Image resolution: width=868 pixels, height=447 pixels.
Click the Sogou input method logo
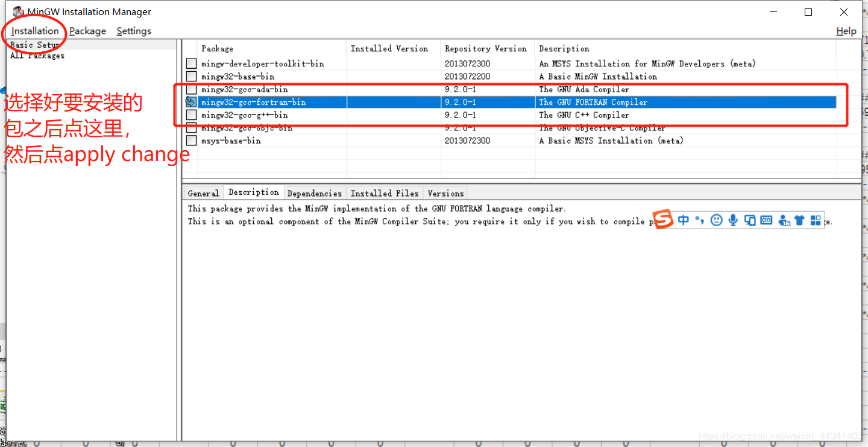coord(664,220)
